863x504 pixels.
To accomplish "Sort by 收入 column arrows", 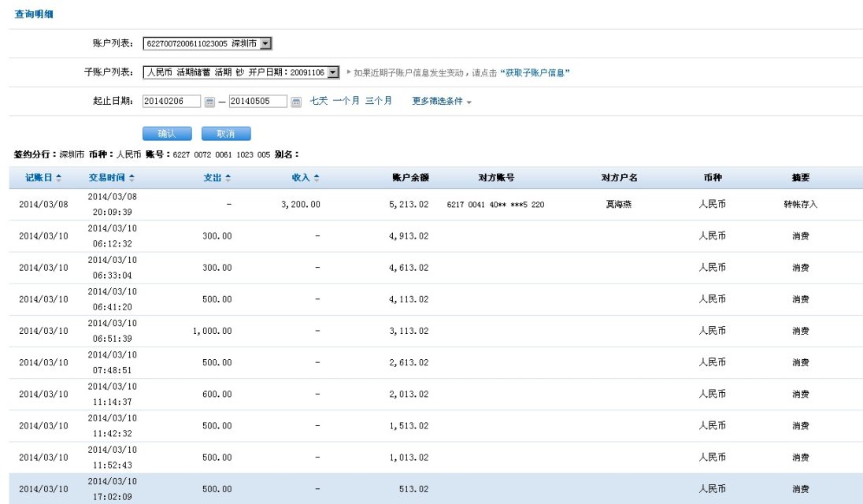I will pos(317,178).
